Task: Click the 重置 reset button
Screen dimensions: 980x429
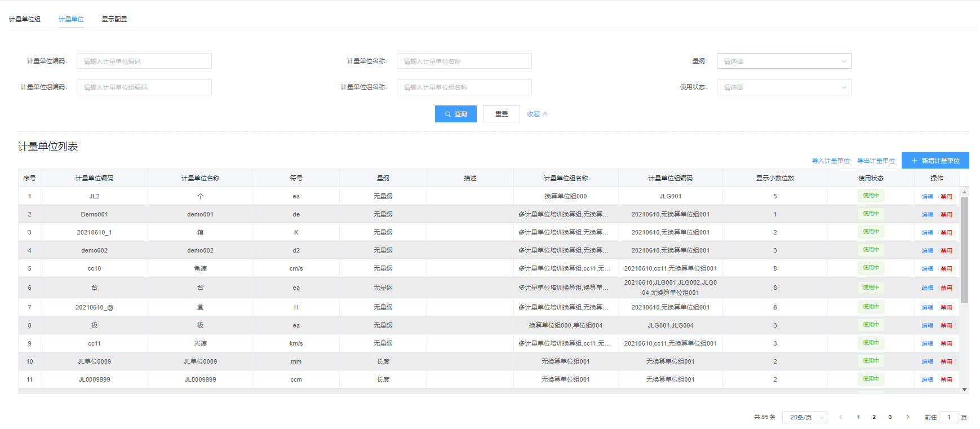Action: [501, 114]
